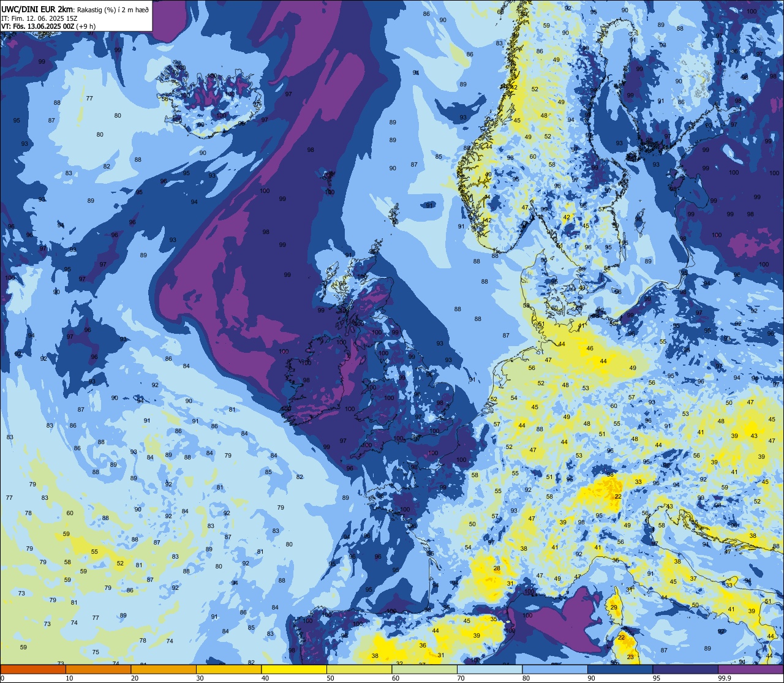Viewport: 784px width, 683px height.
Task: Select the 20–30 legend color swatch
Action: coord(164,670)
